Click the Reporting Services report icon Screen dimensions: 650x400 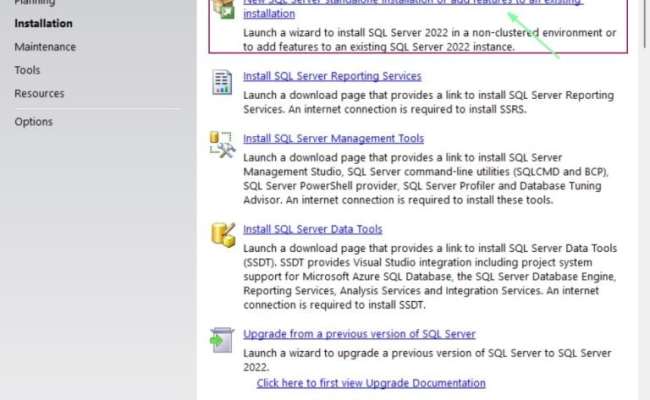pyautogui.click(x=222, y=82)
